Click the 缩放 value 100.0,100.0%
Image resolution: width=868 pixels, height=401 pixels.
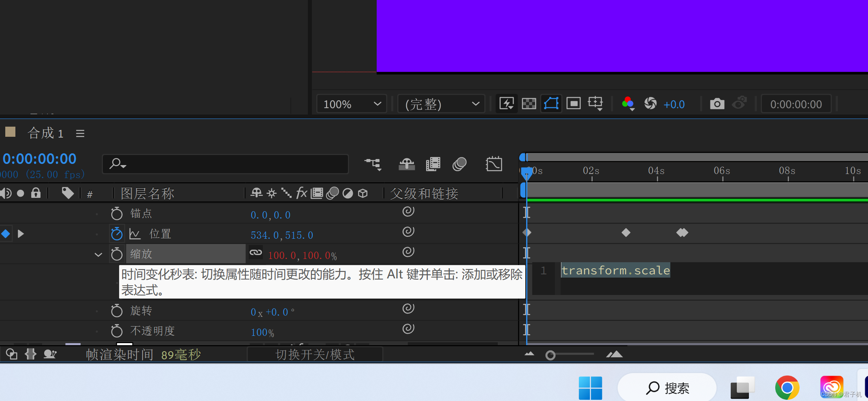tap(302, 255)
